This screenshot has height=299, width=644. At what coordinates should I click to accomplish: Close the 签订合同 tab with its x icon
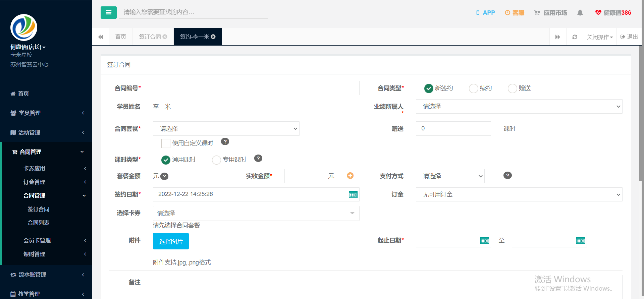pos(165,37)
